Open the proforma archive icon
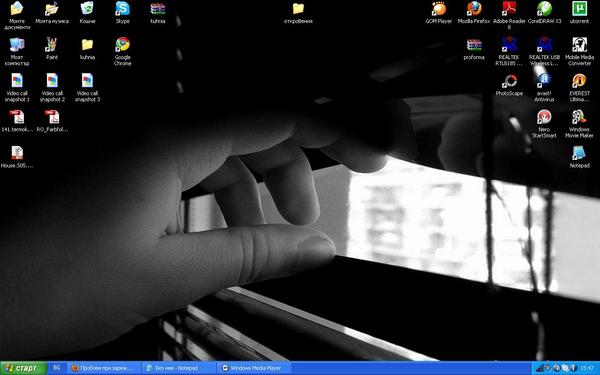Viewport: 600px width, 375px height. 474,46
